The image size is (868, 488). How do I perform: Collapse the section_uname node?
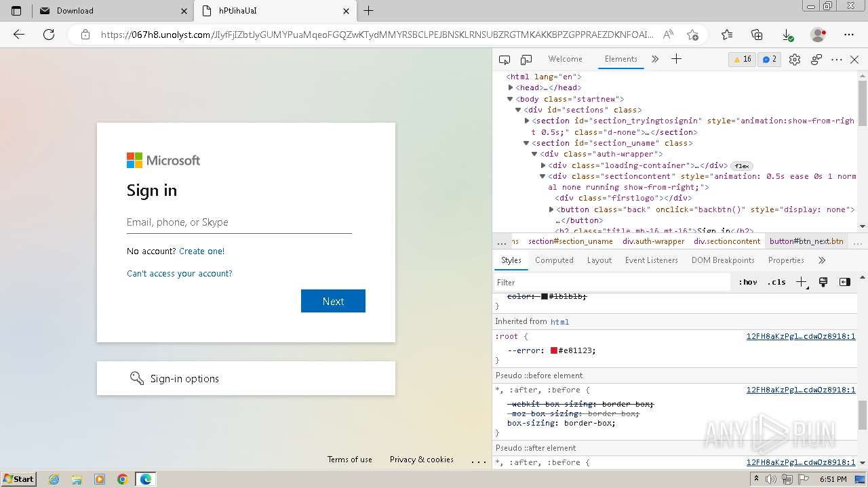(x=526, y=143)
